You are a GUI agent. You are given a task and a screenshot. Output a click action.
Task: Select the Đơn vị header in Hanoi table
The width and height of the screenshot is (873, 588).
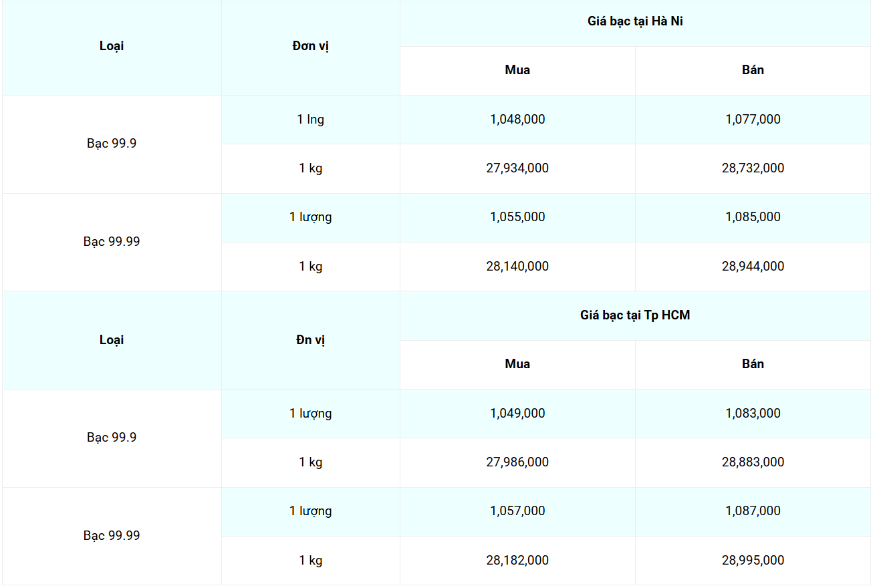[x=311, y=46]
